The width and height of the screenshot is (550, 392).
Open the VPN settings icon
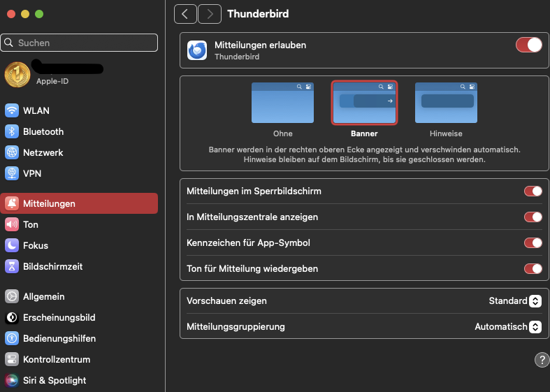(12, 173)
